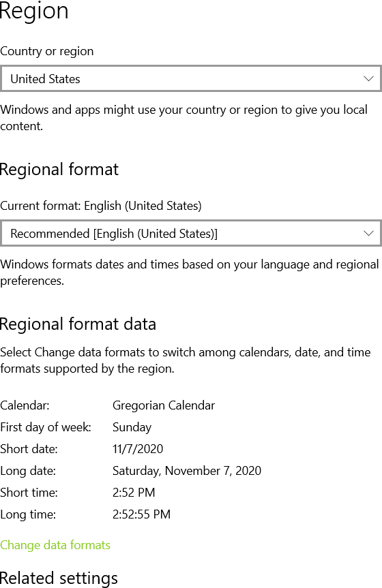Click the short time value 2:52 PM

click(x=134, y=493)
